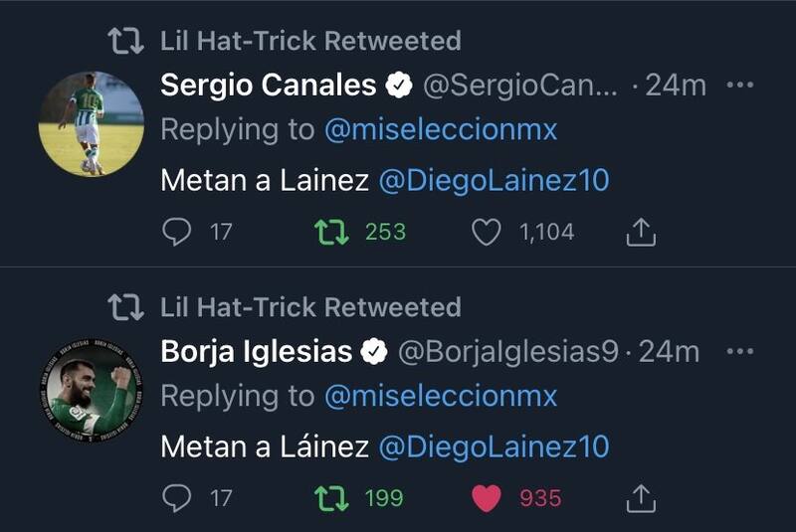The image size is (796, 532).
Task: Open more options on Sergio Canales' tweet
Action: (740, 86)
